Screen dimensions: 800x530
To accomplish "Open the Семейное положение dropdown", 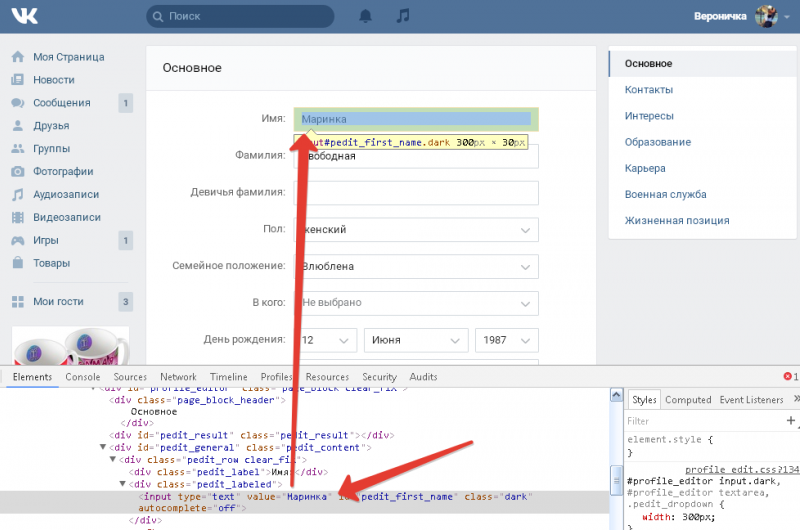I will point(416,266).
